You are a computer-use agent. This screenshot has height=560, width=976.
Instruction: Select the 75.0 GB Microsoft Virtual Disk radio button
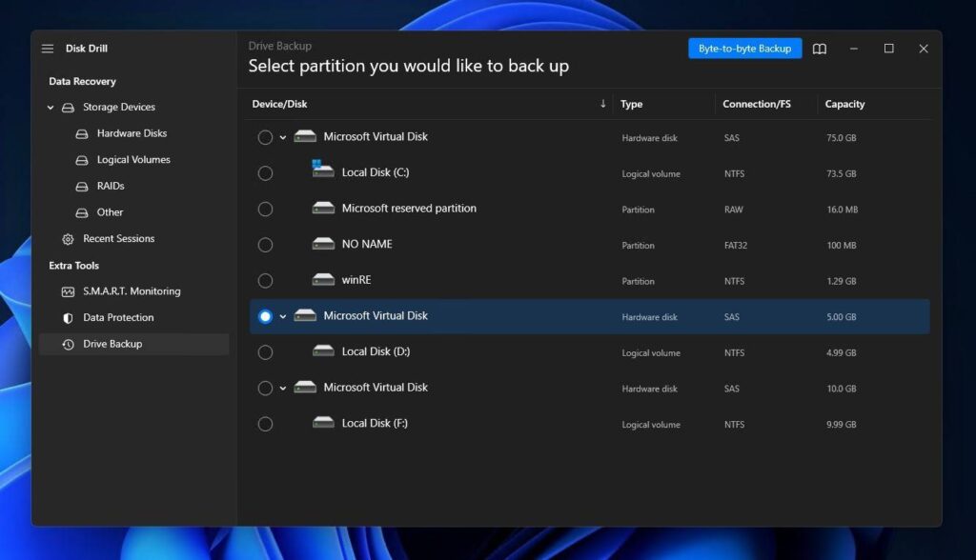tap(265, 136)
